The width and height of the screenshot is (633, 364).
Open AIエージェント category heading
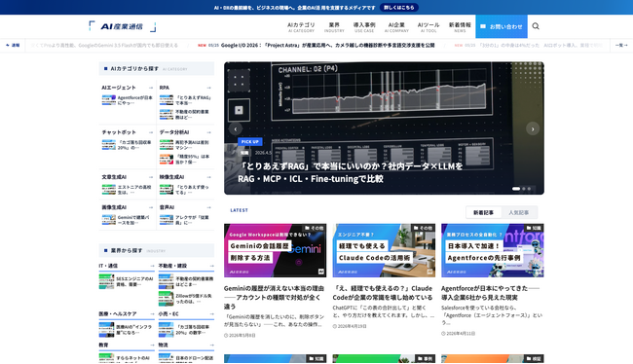click(119, 88)
